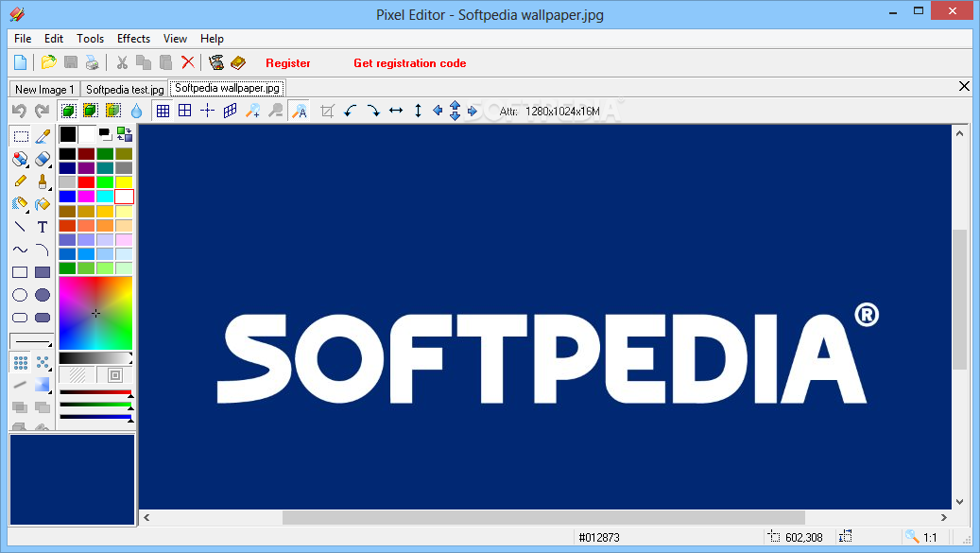
Task: Rotate image clockwise
Action: click(373, 112)
